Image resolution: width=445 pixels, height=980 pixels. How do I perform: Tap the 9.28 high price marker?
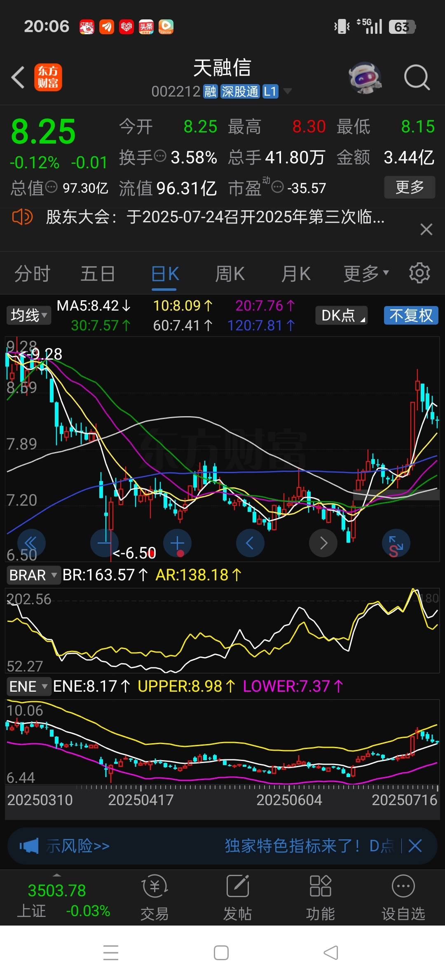[x=40, y=354]
